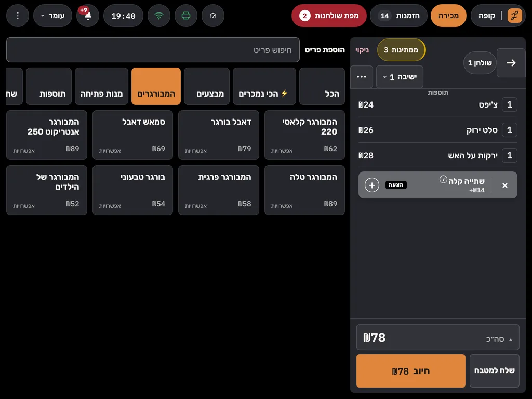This screenshot has width=532, height=399.
Task: Open אפשרויות on בורגר טבעוני card
Action: (x=110, y=206)
